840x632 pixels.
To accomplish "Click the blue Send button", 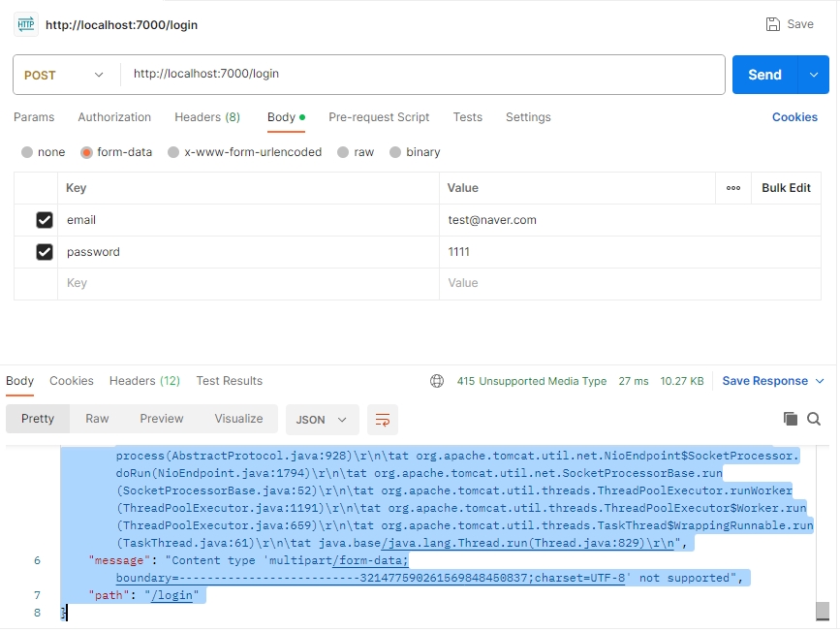I will (765, 75).
